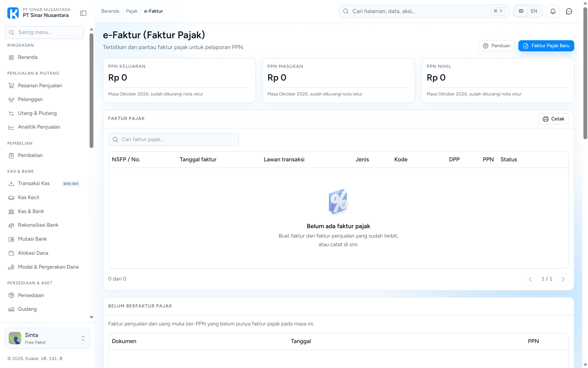Screen dimensions: 588x368
Task: Open Modal & Pergerakan Dana menu
Action: 44,267
